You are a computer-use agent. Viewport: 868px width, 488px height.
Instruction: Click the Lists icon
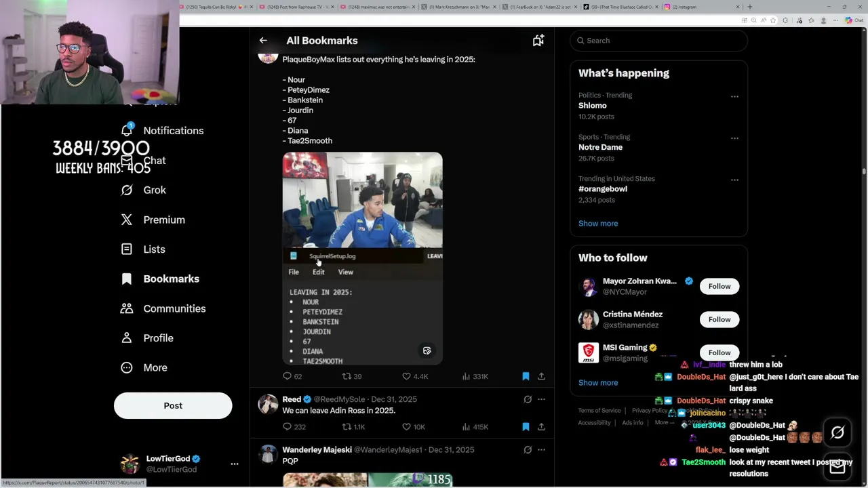[127, 249]
